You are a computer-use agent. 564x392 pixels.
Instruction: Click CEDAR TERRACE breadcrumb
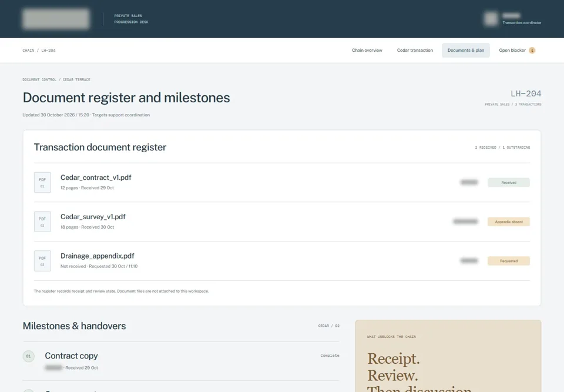point(76,79)
